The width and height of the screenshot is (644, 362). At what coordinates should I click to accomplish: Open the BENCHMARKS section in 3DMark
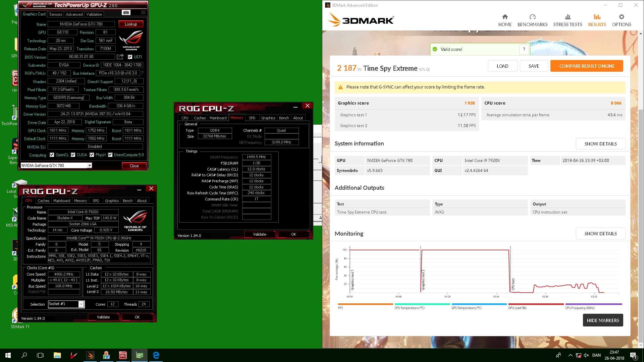532,20
